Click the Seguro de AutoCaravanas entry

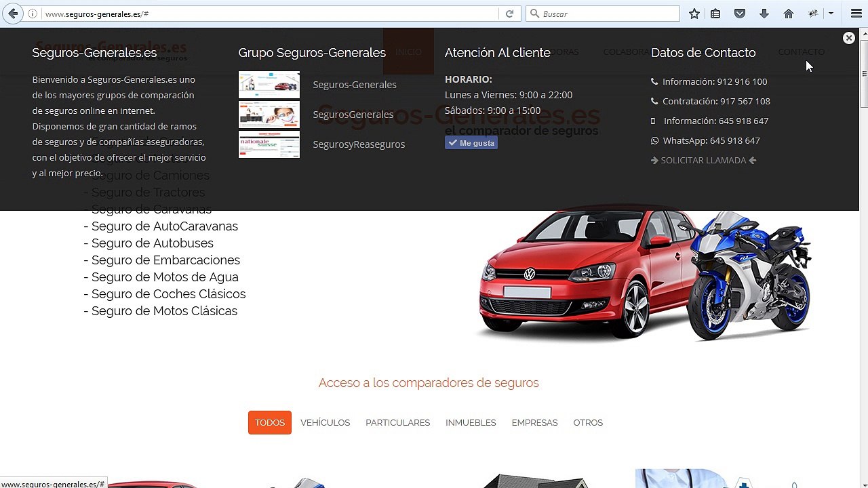pyautogui.click(x=161, y=226)
